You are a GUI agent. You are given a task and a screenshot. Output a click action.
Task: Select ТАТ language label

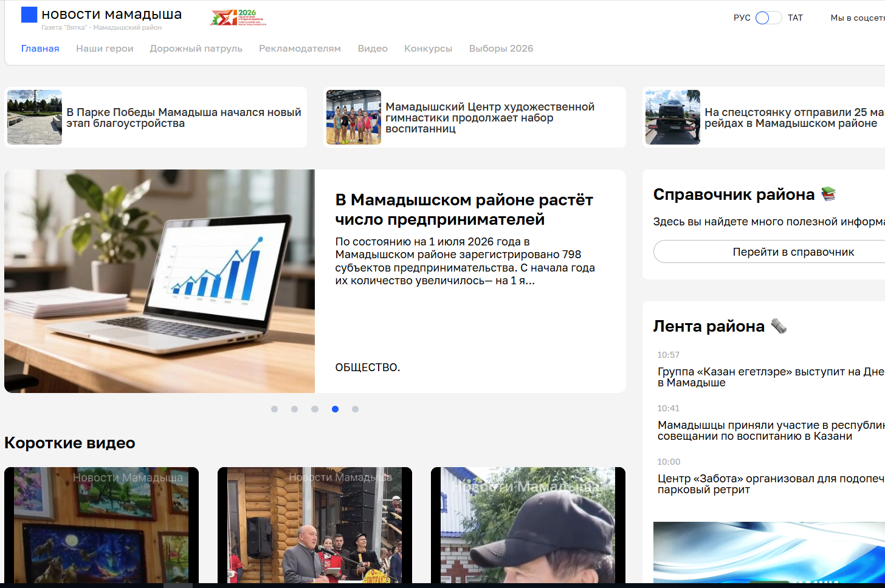pyautogui.click(x=795, y=18)
